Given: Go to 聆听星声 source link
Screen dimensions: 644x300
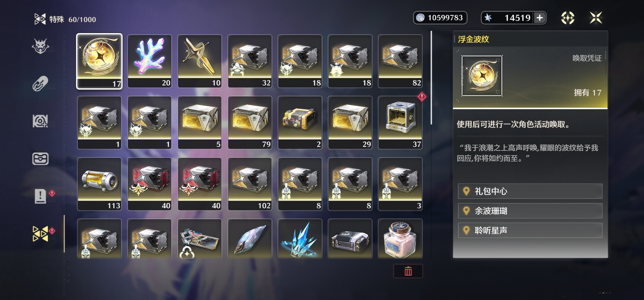Looking at the screenshot, I should coord(530,230).
